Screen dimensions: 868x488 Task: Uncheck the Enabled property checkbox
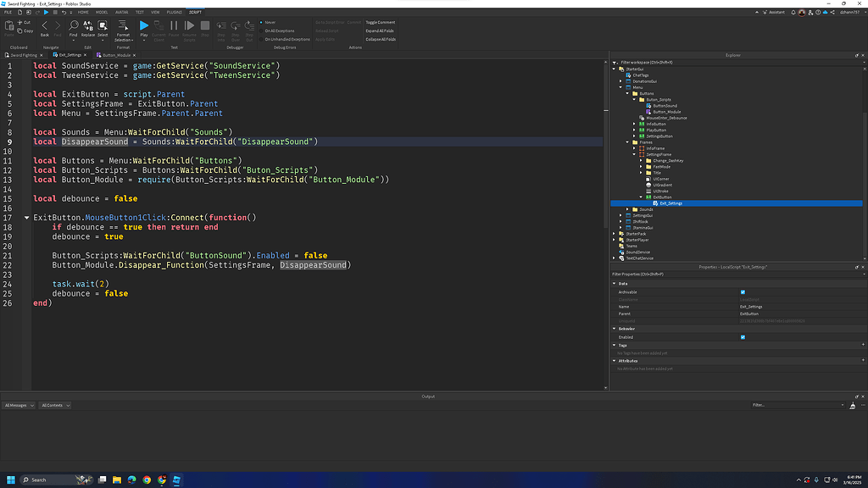(743, 336)
